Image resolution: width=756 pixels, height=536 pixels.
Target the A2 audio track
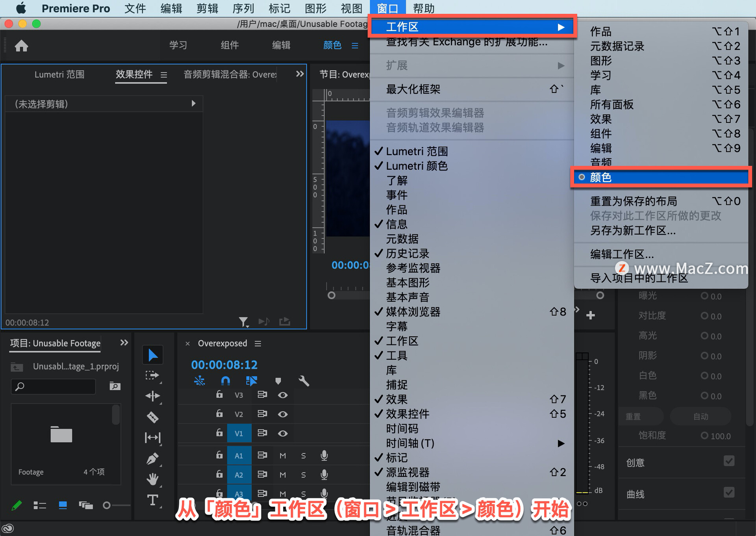click(x=239, y=475)
